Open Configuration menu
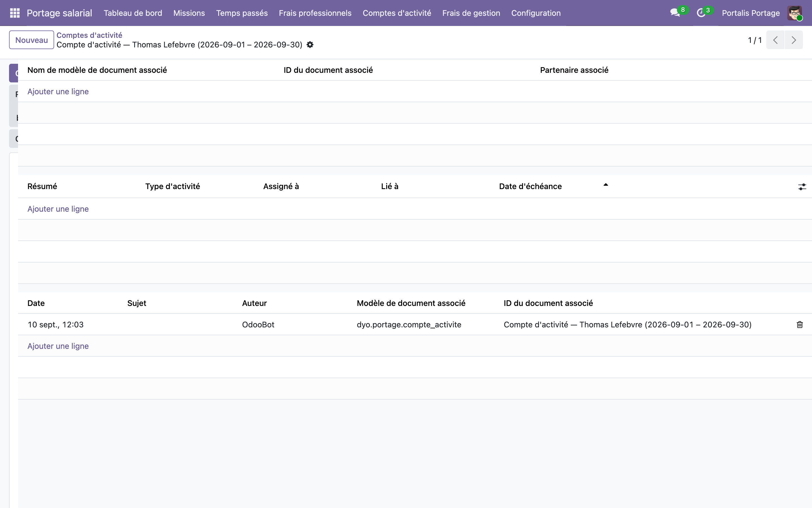The height and width of the screenshot is (508, 812). 536,13
